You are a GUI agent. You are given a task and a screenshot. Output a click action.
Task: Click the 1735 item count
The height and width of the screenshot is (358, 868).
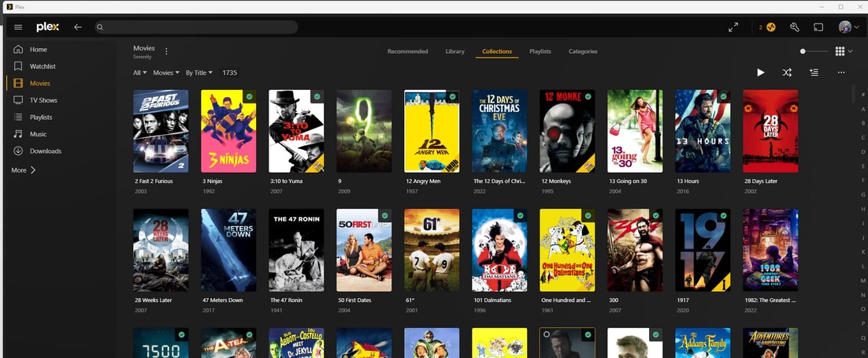click(x=229, y=73)
